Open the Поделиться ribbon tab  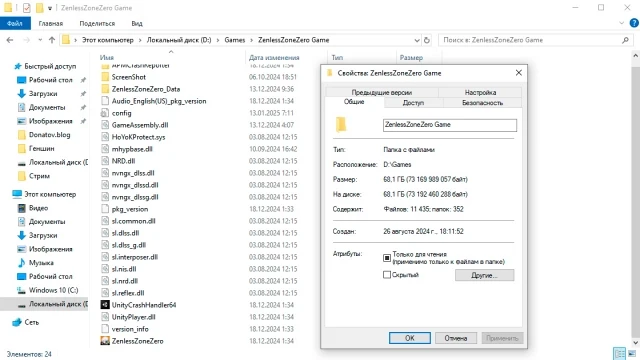(97, 23)
